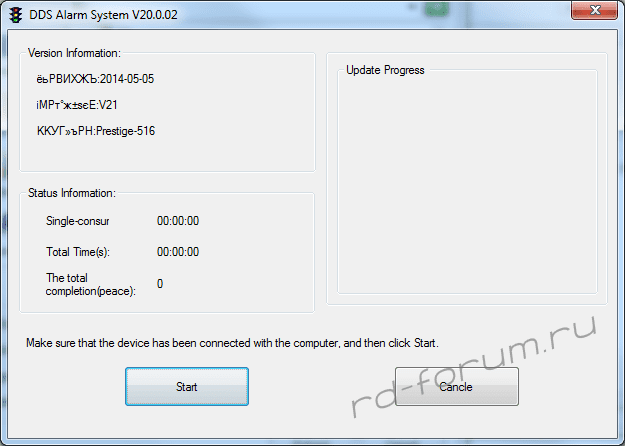Click the connect device instruction text
The height and width of the screenshot is (446, 625).
[232, 343]
